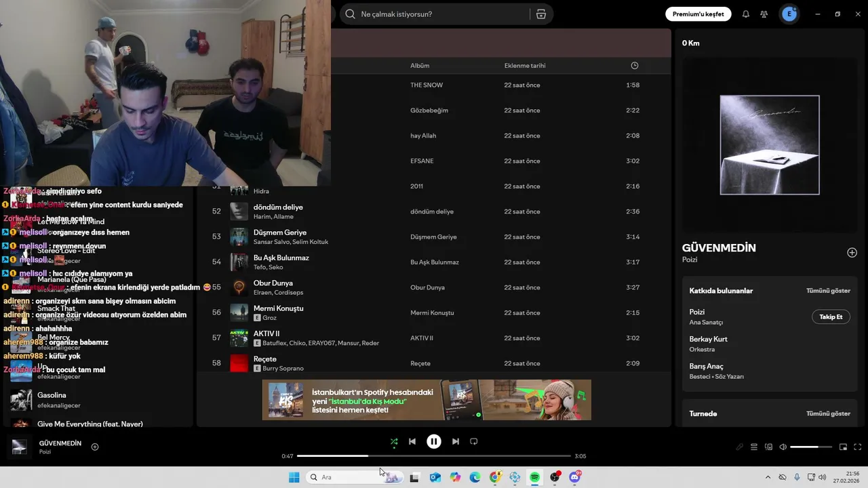This screenshot has height=488, width=868.
Task: Sort by duration clock icon
Action: [x=635, y=66]
